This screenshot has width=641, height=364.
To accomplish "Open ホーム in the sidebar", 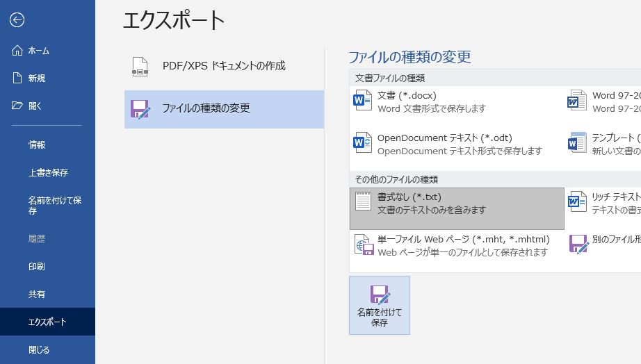I will 47,51.
